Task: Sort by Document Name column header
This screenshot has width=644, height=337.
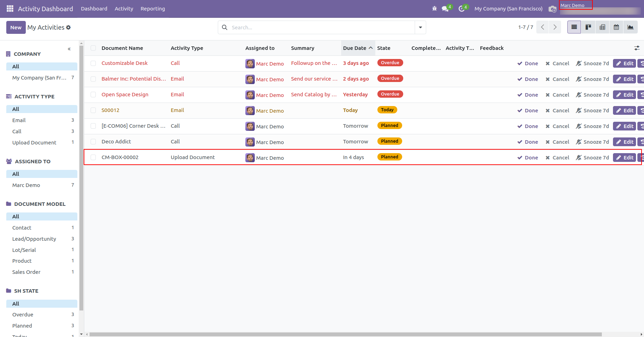Action: tap(122, 48)
